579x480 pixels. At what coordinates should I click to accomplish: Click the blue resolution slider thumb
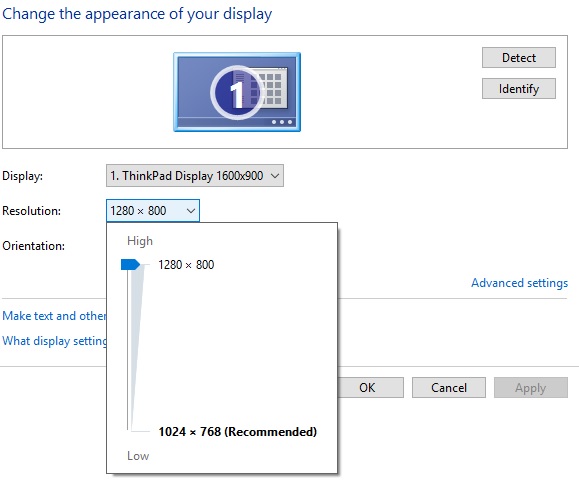click(x=130, y=264)
